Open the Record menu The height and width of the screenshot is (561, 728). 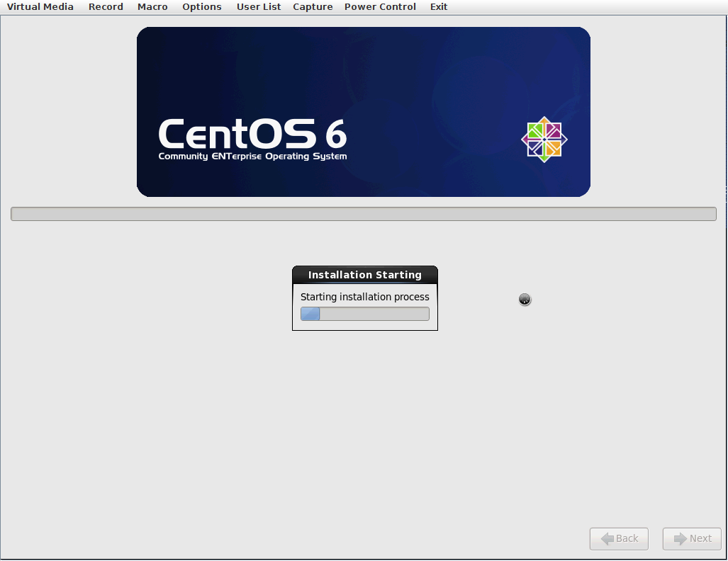click(106, 7)
